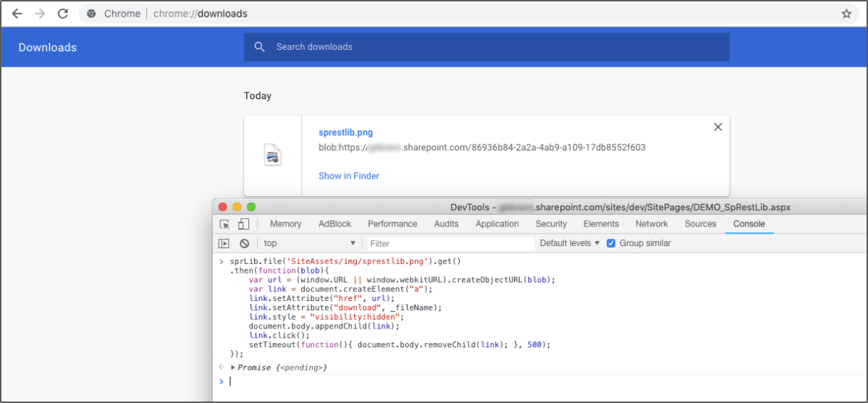Click the Today heading
The width and height of the screenshot is (868, 403).
click(x=258, y=96)
